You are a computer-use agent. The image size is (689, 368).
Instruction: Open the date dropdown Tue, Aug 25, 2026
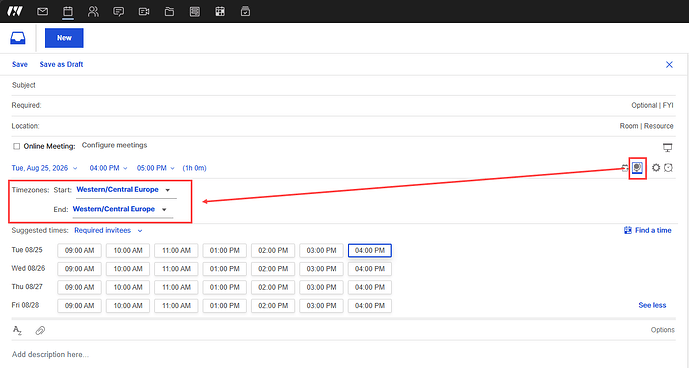44,168
